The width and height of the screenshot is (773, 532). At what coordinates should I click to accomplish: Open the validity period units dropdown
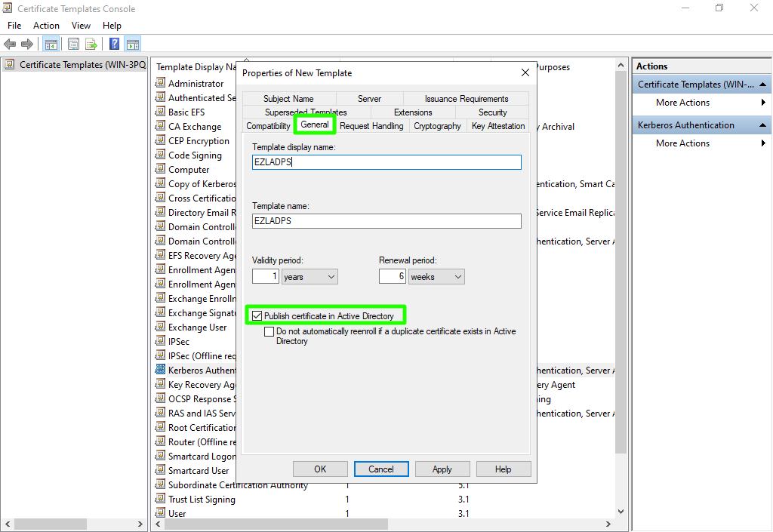coord(310,277)
